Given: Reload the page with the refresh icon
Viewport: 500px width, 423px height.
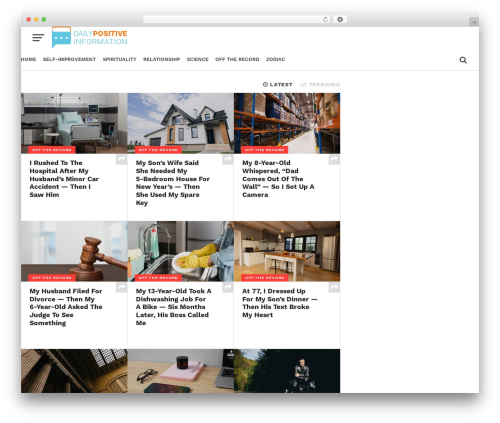Looking at the screenshot, I should coord(325,20).
